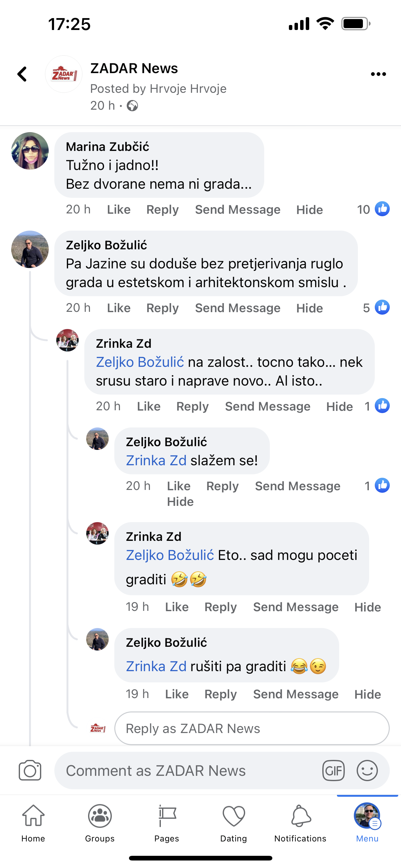Image resolution: width=401 pixels, height=868 pixels.
Task: Go to the Home tab
Action: pyautogui.click(x=33, y=823)
